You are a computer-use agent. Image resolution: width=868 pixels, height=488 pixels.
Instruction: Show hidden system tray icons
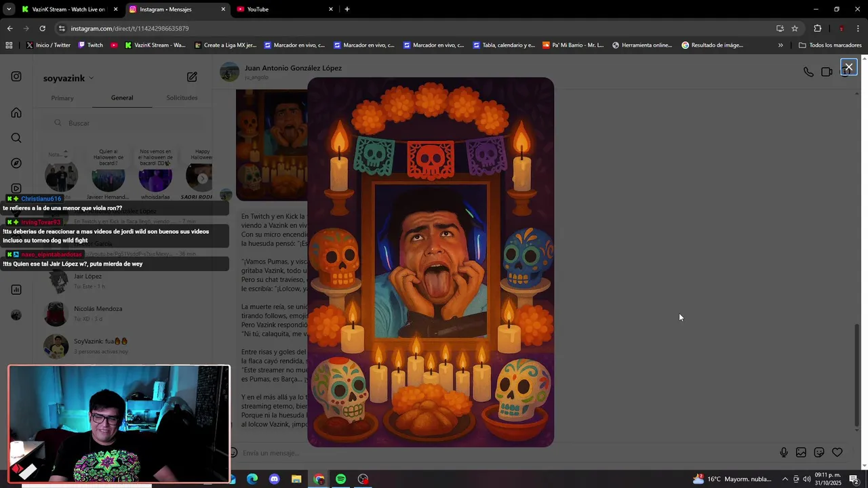(x=785, y=479)
